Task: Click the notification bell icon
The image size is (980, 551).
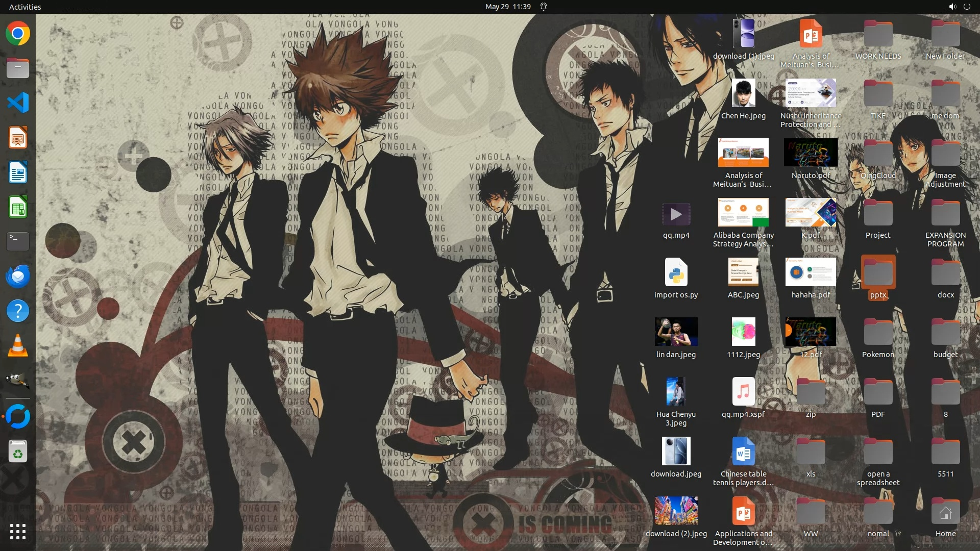Action: click(x=544, y=7)
